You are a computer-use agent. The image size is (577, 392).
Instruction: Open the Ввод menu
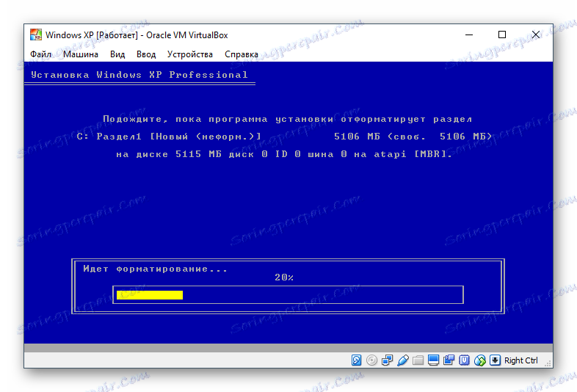[x=146, y=54]
